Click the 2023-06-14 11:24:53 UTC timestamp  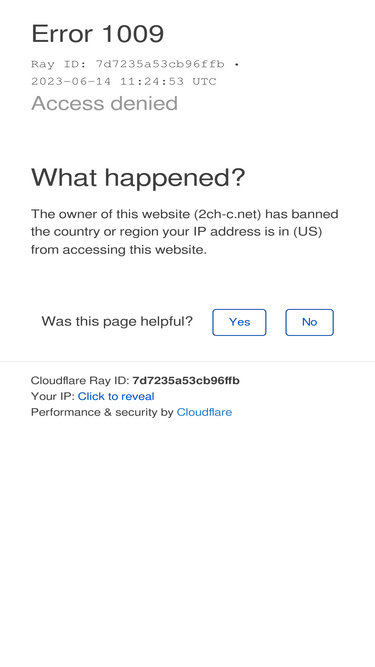point(124,81)
